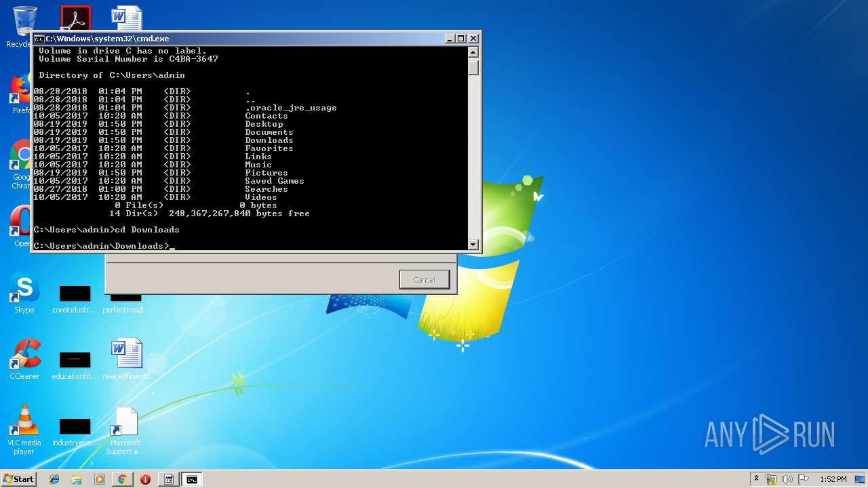Open the network status tray icon

[x=771, y=479]
